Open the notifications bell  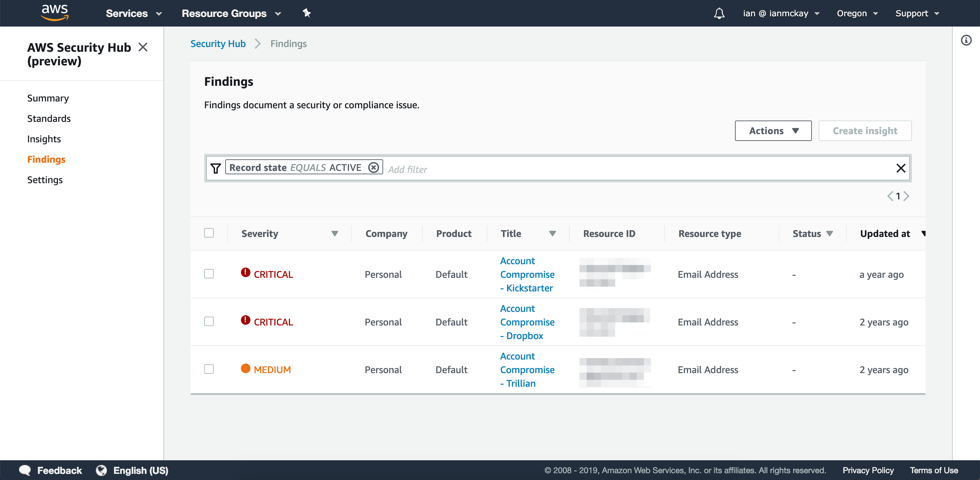(719, 13)
